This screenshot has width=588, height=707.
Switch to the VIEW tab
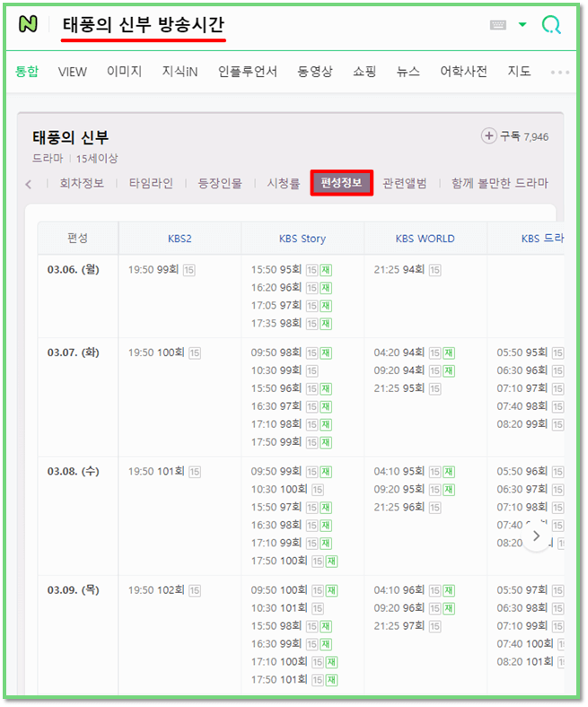coord(72,72)
